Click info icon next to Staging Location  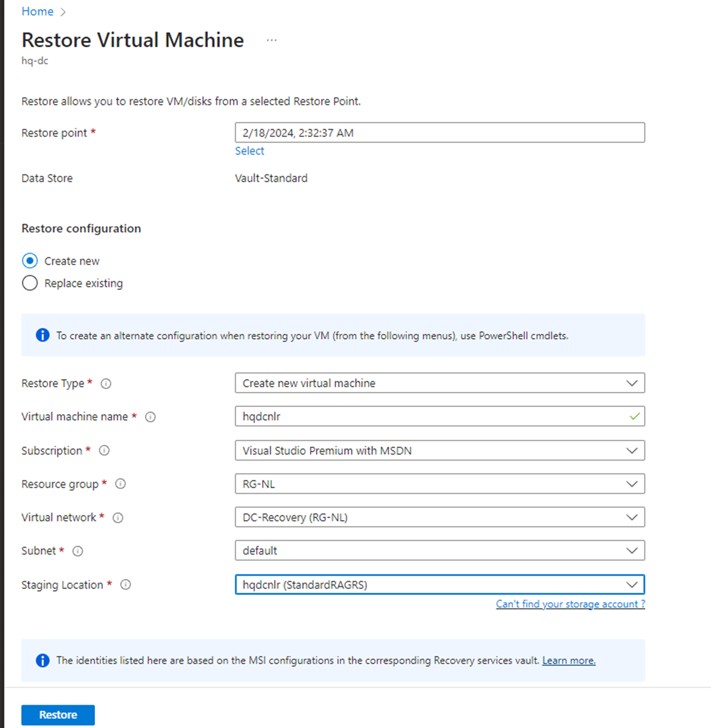click(x=125, y=585)
